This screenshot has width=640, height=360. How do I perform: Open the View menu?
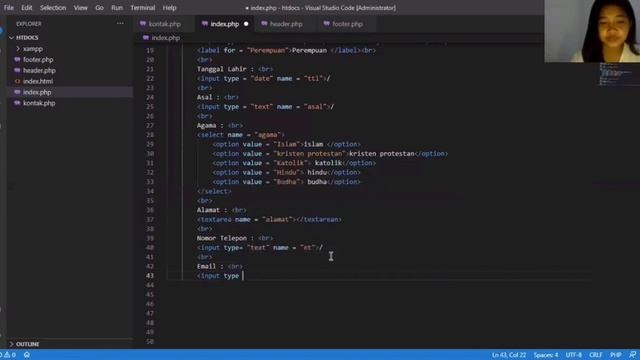point(80,8)
